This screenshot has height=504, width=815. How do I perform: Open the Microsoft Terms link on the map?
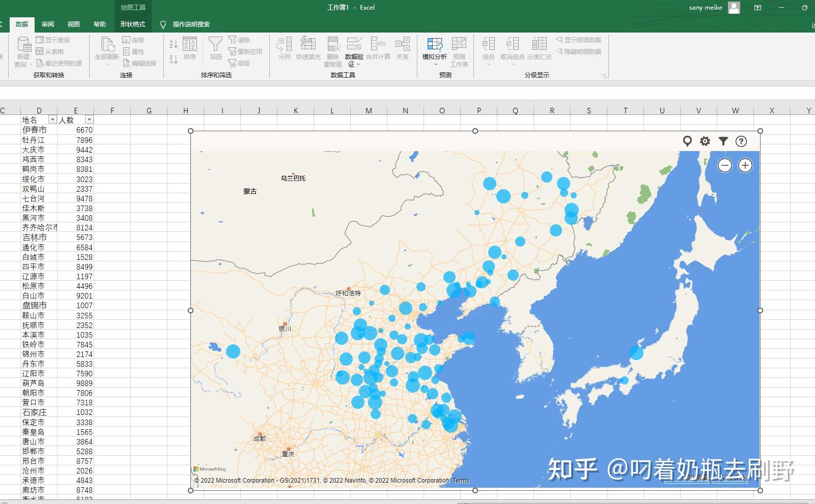point(461,480)
